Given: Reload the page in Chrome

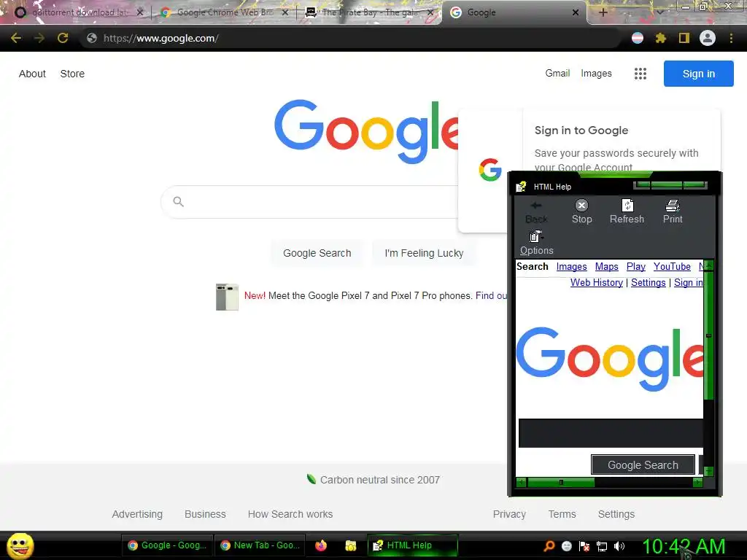Looking at the screenshot, I should click(63, 38).
